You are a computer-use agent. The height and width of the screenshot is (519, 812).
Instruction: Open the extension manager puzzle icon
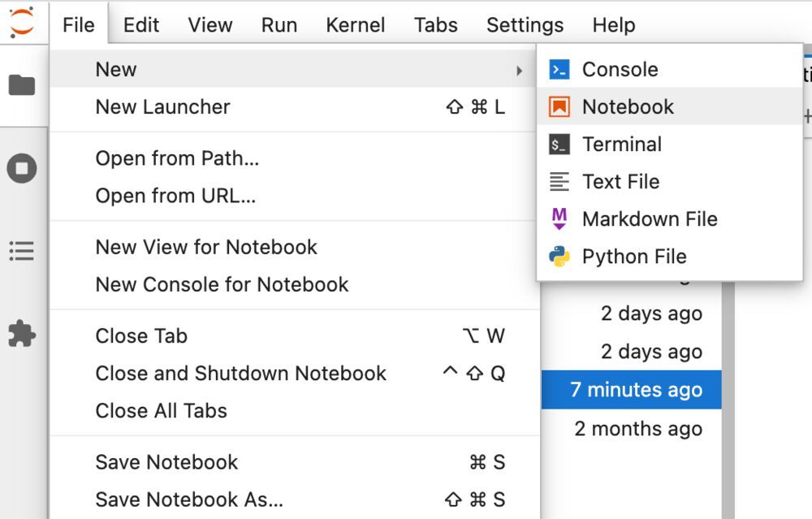pyautogui.click(x=22, y=334)
